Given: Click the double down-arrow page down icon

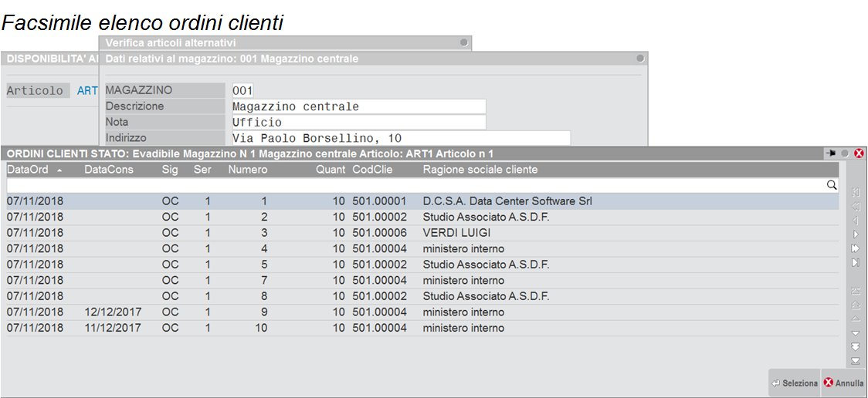Looking at the screenshot, I should click(856, 346).
